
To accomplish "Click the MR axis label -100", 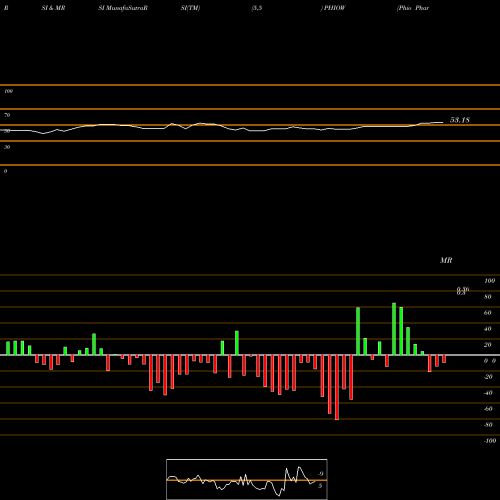I will (490, 441).
